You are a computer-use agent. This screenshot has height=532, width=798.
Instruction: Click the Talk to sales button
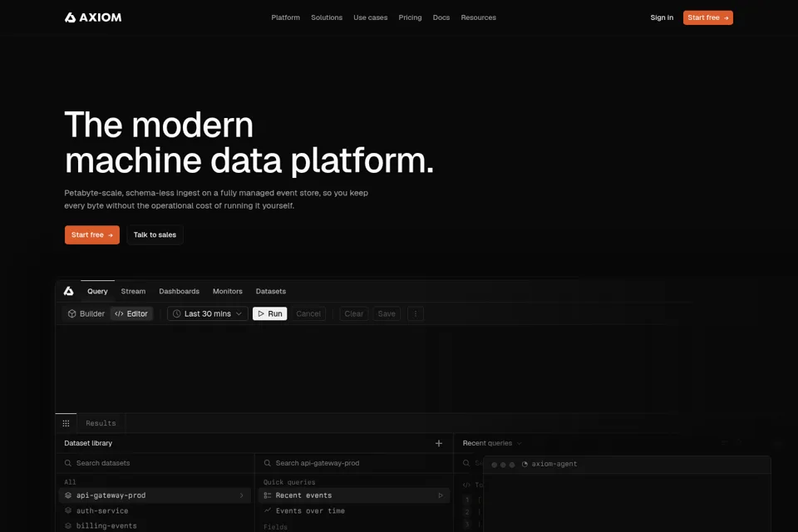click(x=155, y=234)
